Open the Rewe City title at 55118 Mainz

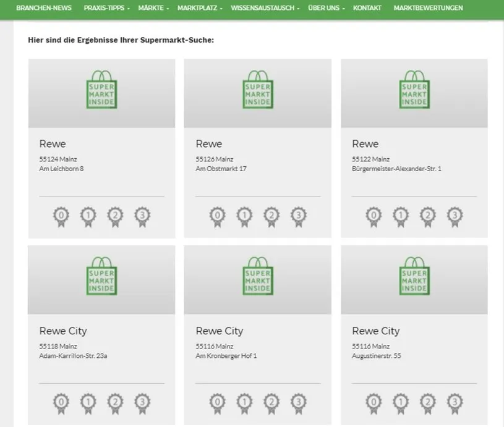pos(63,331)
